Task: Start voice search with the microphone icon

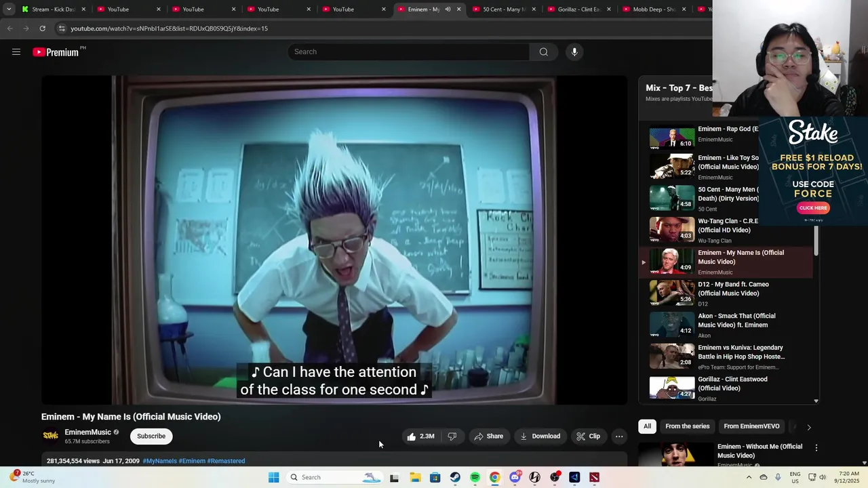Action: coord(574,52)
